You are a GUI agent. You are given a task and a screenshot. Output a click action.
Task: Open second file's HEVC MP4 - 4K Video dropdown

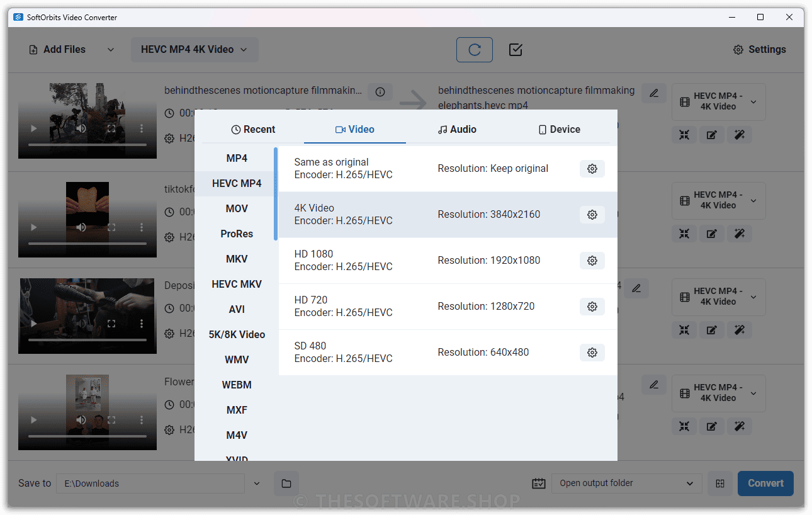tap(719, 200)
